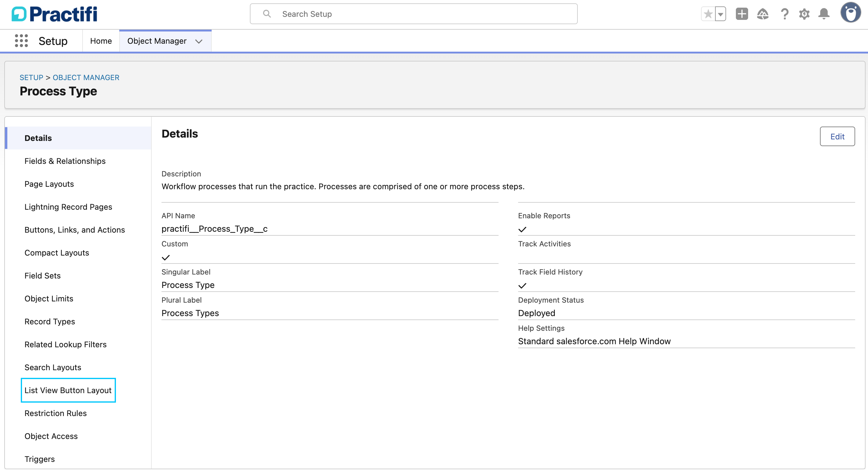
Task: Select Details in the sidebar
Action: [x=78, y=138]
